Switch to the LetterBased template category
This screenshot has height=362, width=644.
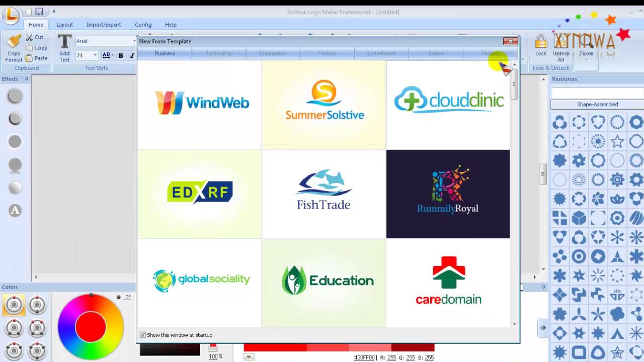381,53
